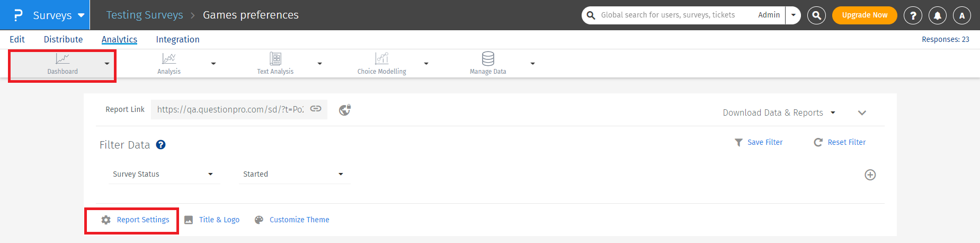Image resolution: width=980 pixels, height=243 pixels.
Task: Copy report link using the link icon
Action: pyautogui.click(x=316, y=109)
